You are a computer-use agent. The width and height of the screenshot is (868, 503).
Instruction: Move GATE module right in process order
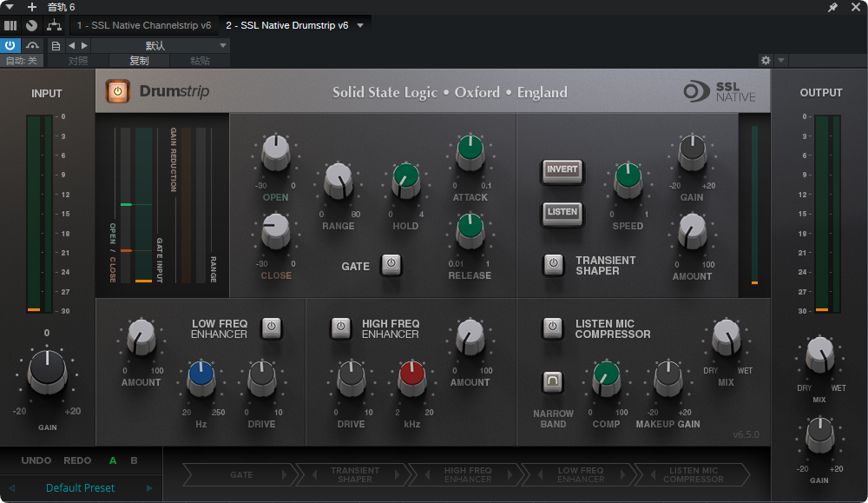tap(284, 474)
